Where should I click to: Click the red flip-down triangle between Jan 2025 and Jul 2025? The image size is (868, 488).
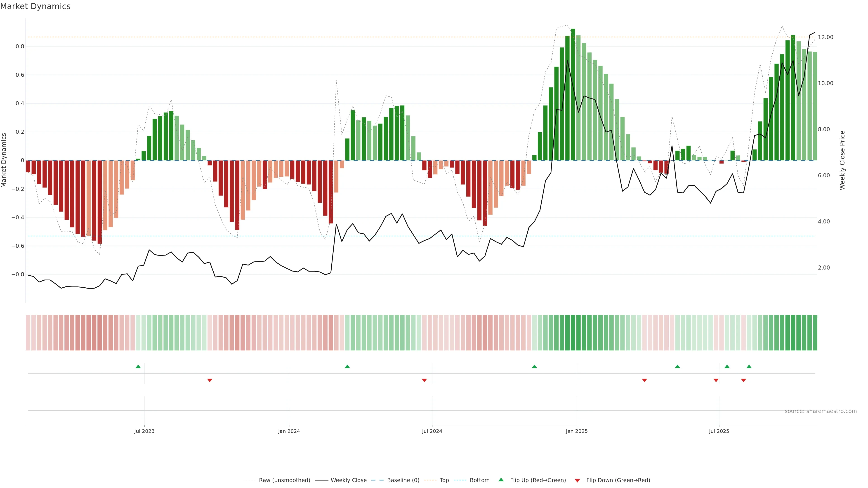tap(645, 380)
